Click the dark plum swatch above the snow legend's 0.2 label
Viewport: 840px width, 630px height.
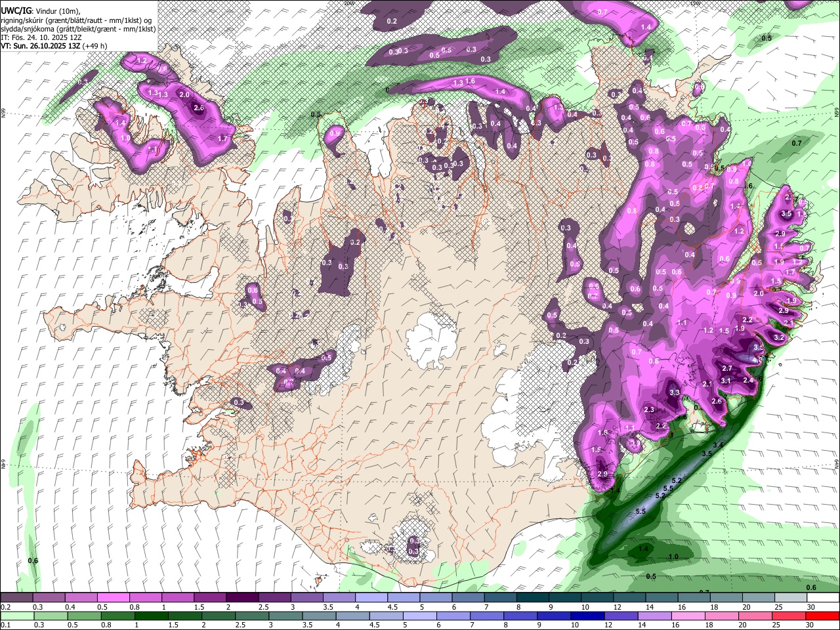click(16, 598)
